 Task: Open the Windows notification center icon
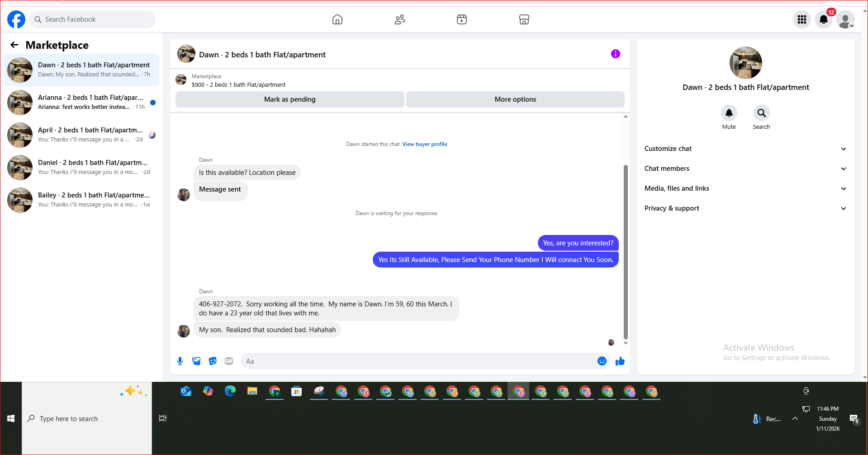854,419
